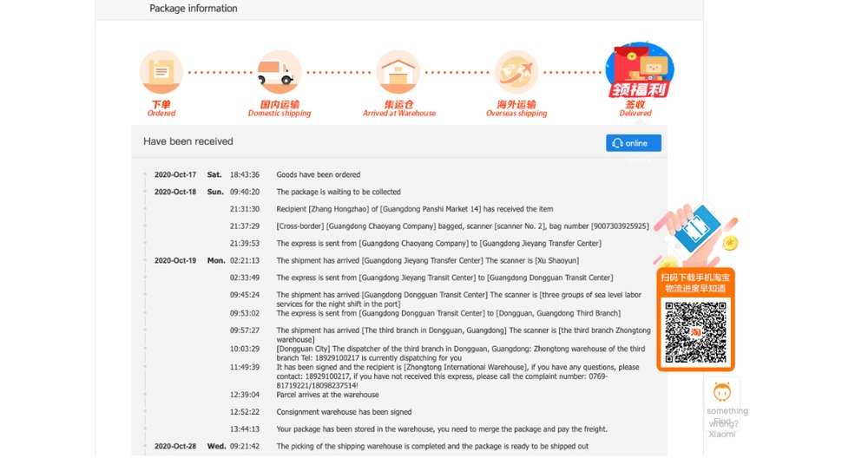Click 'Parcel arrives at the warehouse' entry
The width and height of the screenshot is (868, 458).
click(x=328, y=395)
